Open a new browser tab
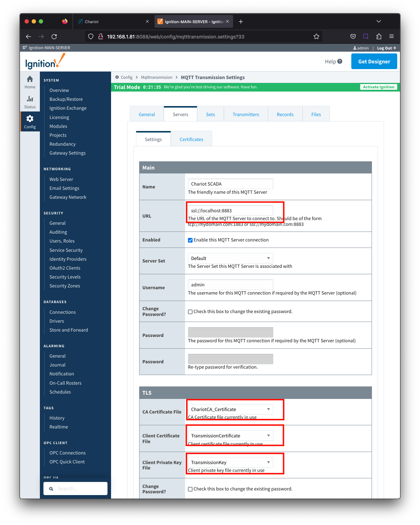 click(x=241, y=22)
